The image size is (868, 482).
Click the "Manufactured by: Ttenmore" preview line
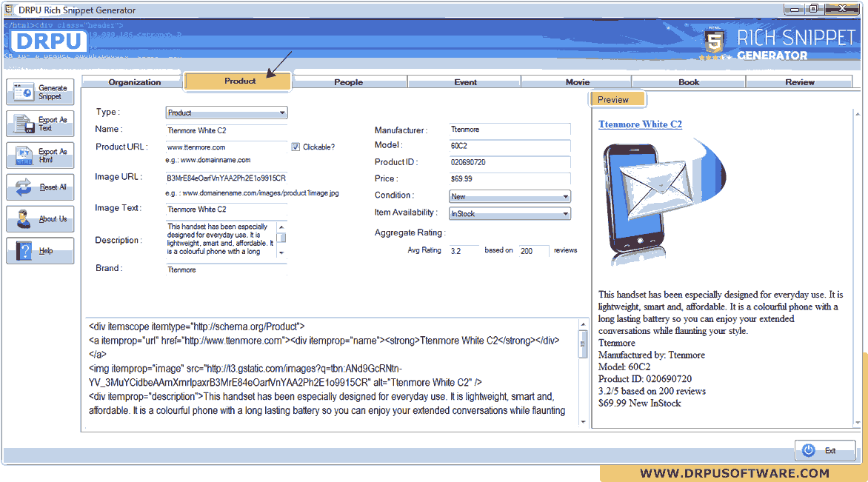[652, 355]
